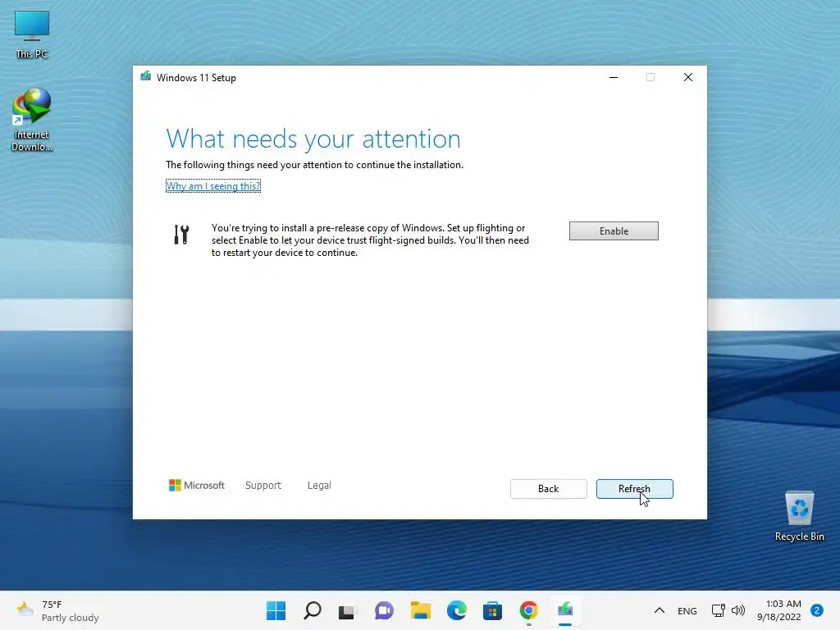The width and height of the screenshot is (840, 630).
Task: Select the Recycle Bin desktop icon
Action: click(799, 517)
